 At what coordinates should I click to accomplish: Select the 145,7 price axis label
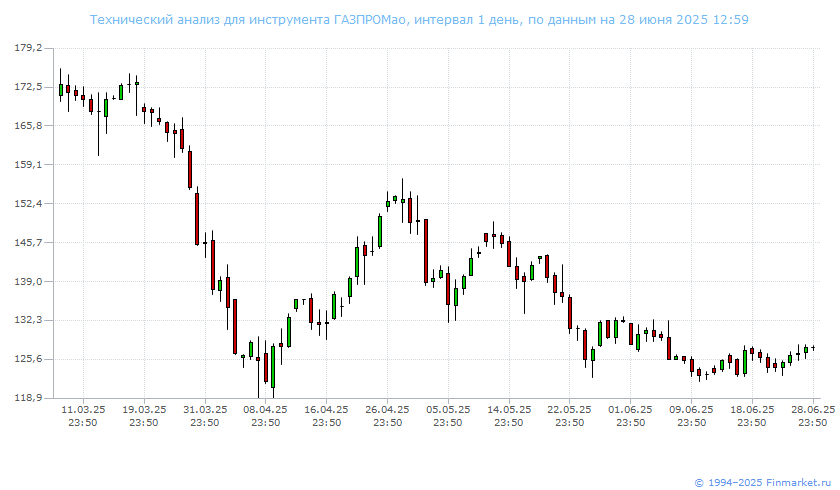point(28,242)
